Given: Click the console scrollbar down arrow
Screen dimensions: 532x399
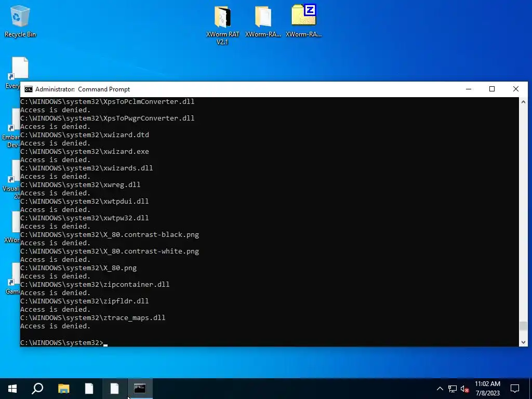Looking at the screenshot, I should coord(523,342).
